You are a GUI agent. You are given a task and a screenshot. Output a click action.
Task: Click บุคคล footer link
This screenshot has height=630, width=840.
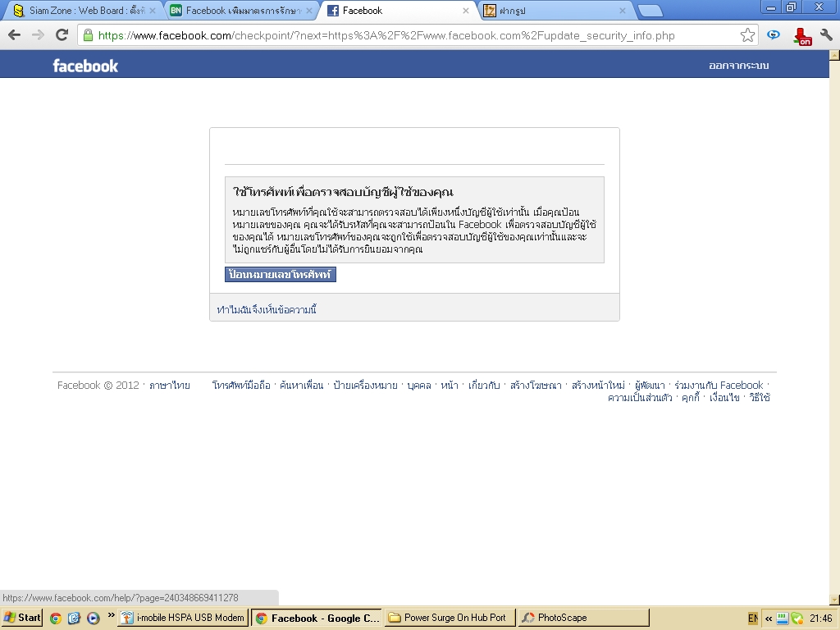click(x=419, y=386)
